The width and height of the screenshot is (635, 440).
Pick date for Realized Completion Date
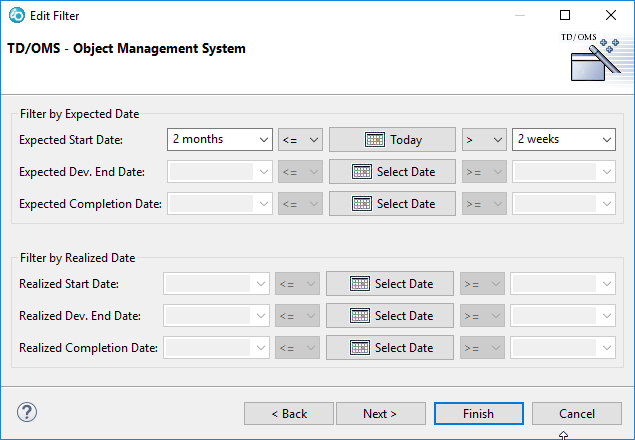[x=391, y=348]
